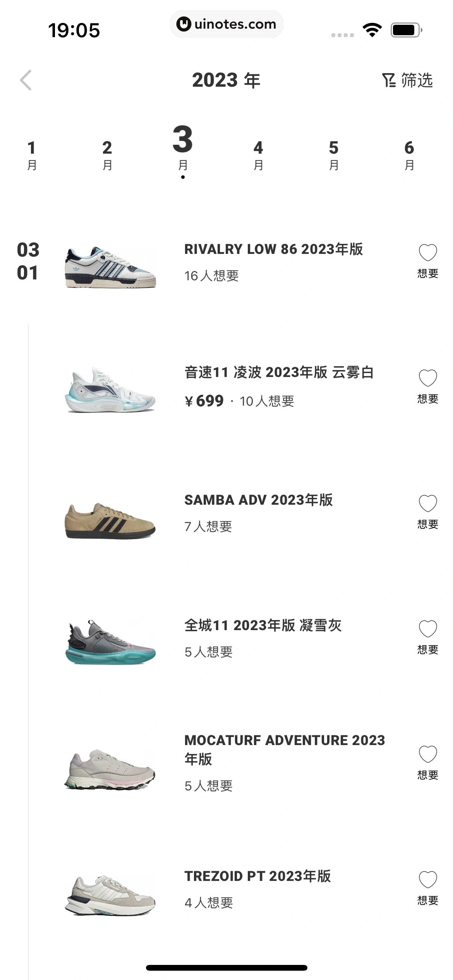The width and height of the screenshot is (453, 980).
Task: Tap the uinotes.com logo icon
Action: click(184, 24)
